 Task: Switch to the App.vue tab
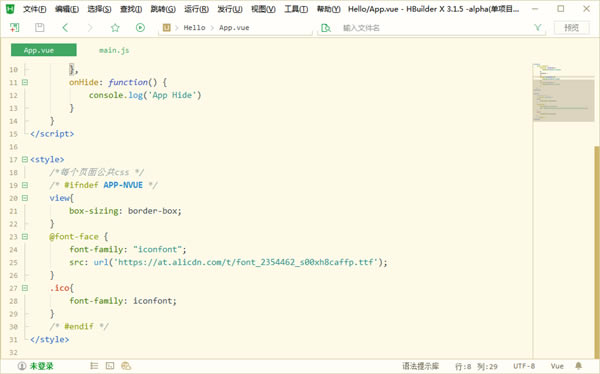[44, 50]
